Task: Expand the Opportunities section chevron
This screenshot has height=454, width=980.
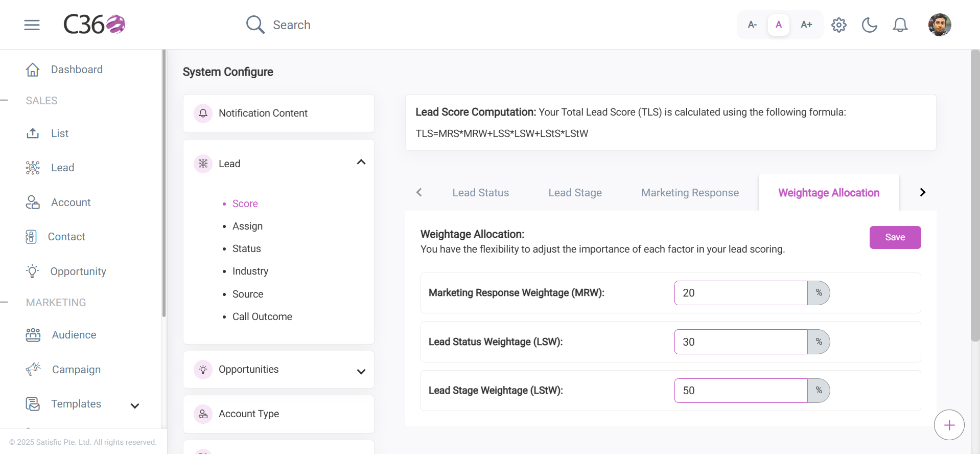Action: tap(361, 372)
